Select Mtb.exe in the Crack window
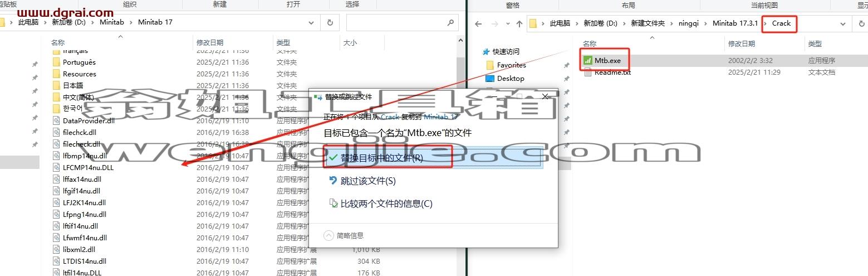This screenshot has width=868, height=276. pyautogui.click(x=607, y=60)
